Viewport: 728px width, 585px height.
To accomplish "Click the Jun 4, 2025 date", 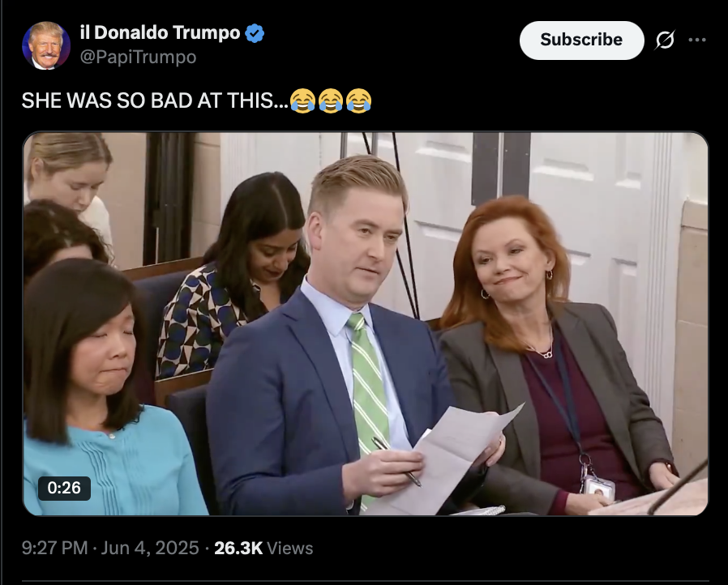I will (x=149, y=548).
